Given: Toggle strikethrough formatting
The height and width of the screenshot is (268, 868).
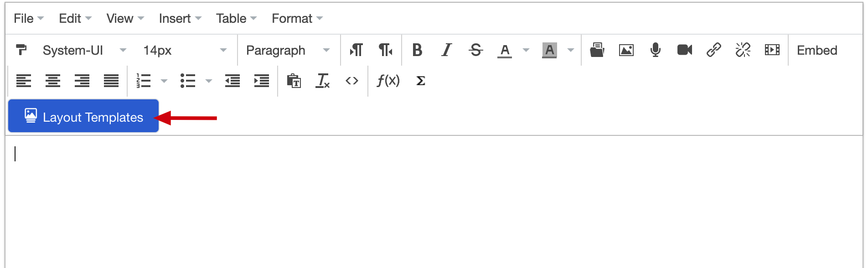Looking at the screenshot, I should click(475, 50).
